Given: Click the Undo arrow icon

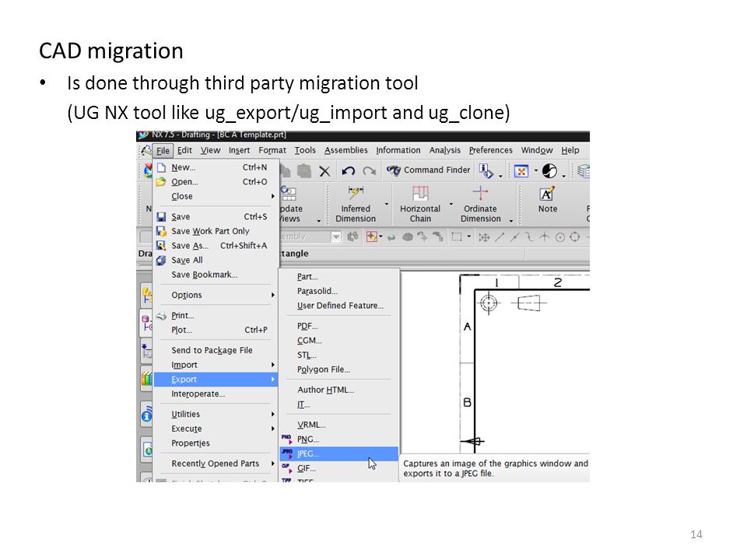Looking at the screenshot, I should pos(349,171).
